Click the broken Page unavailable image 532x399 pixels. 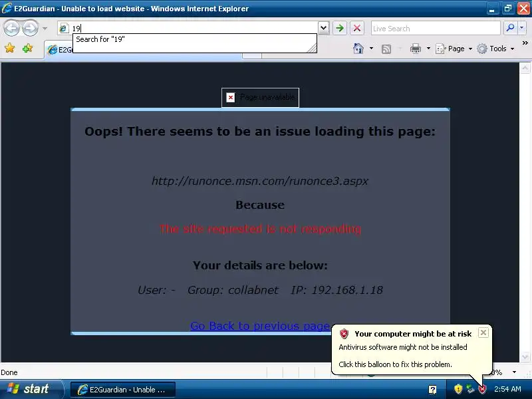coord(260,98)
